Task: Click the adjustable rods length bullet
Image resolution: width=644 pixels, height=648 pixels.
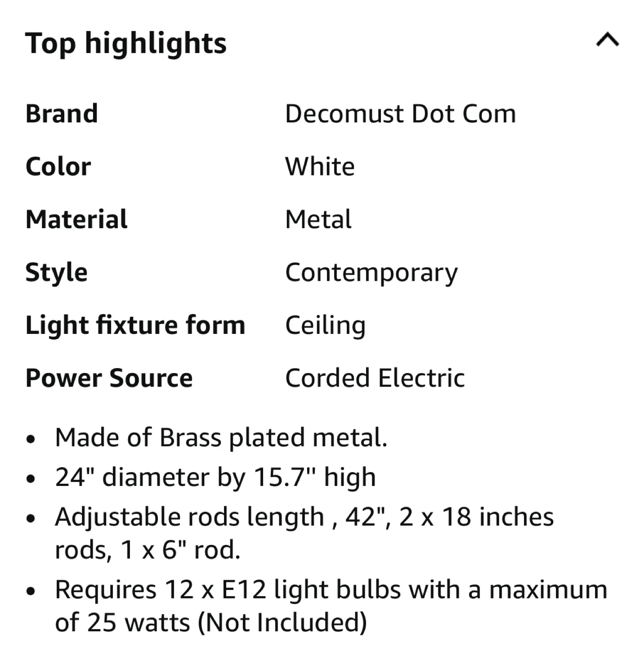Action: coord(304,517)
